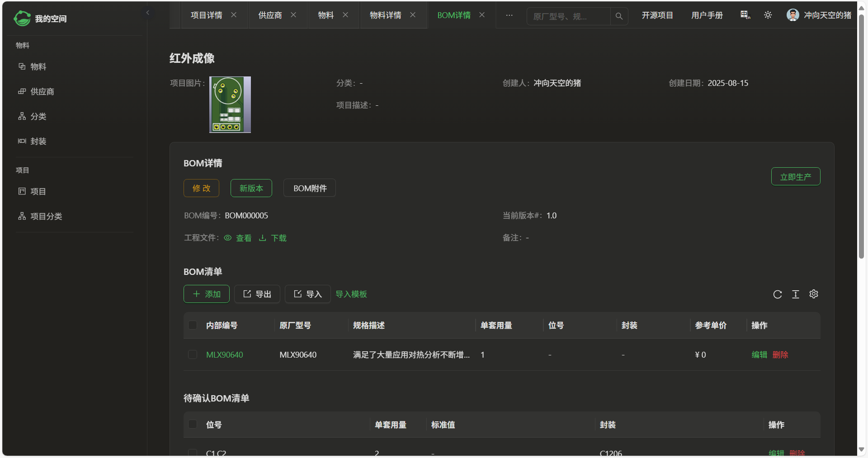The image size is (868, 458).
Task: Check select-all box in BOM清单 header
Action: coord(193,326)
